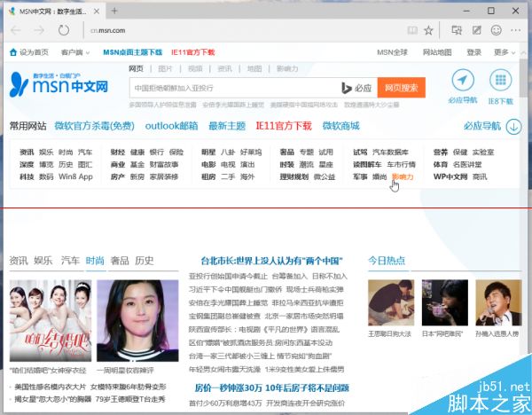
Task: Open the 陕西宣传部长 news headline
Action: (264, 330)
